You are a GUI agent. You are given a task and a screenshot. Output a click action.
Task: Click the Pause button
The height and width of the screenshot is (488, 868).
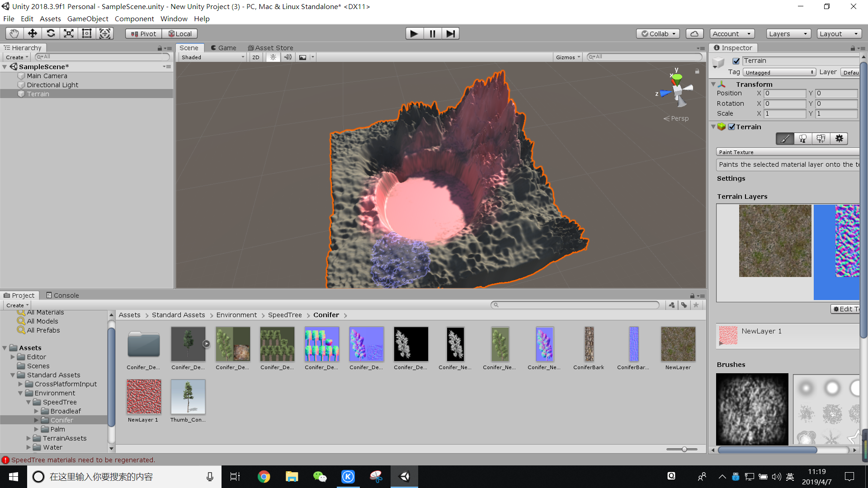(432, 33)
